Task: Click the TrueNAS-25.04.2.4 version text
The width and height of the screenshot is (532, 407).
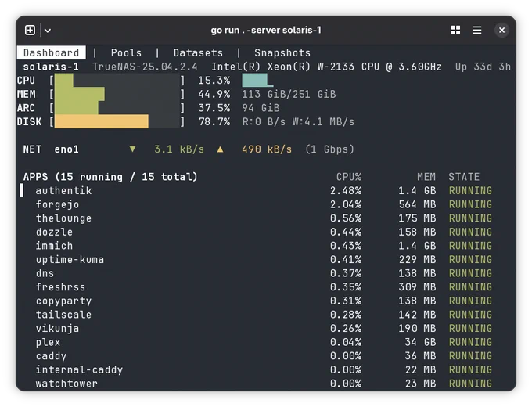Action: (x=145, y=67)
